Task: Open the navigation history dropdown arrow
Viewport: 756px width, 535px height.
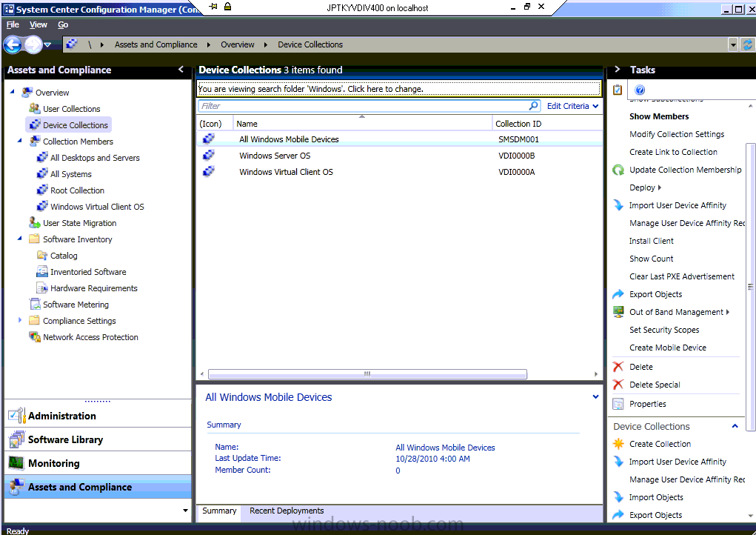Action: tap(47, 45)
